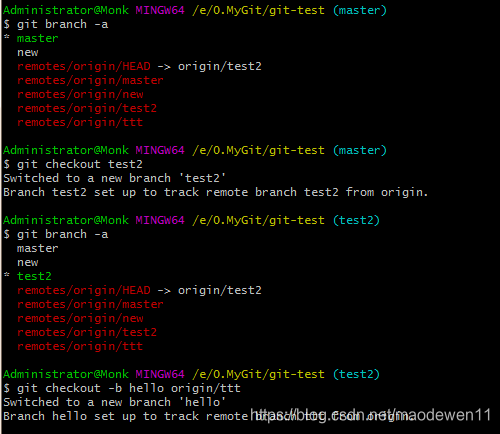Screen dimensions: 500x434
Task: Click 'remotes/origin/new' in the second branch listing
Action: point(80,318)
